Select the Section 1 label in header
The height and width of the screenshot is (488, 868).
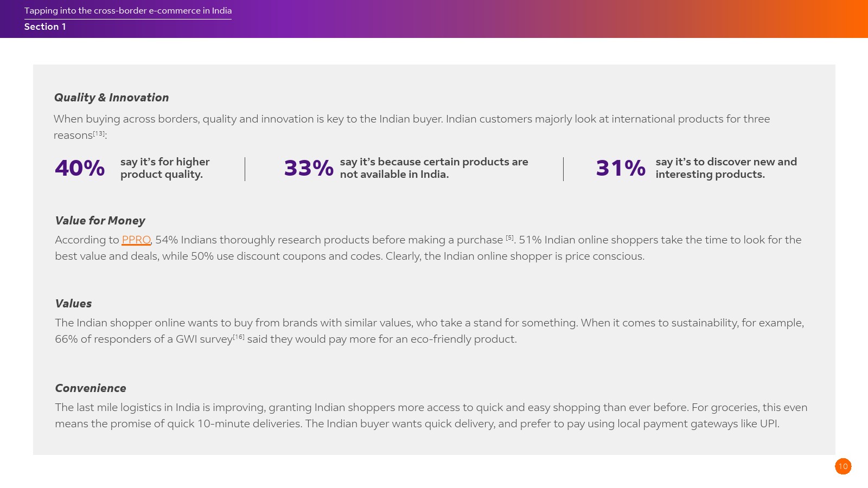pos(45,27)
